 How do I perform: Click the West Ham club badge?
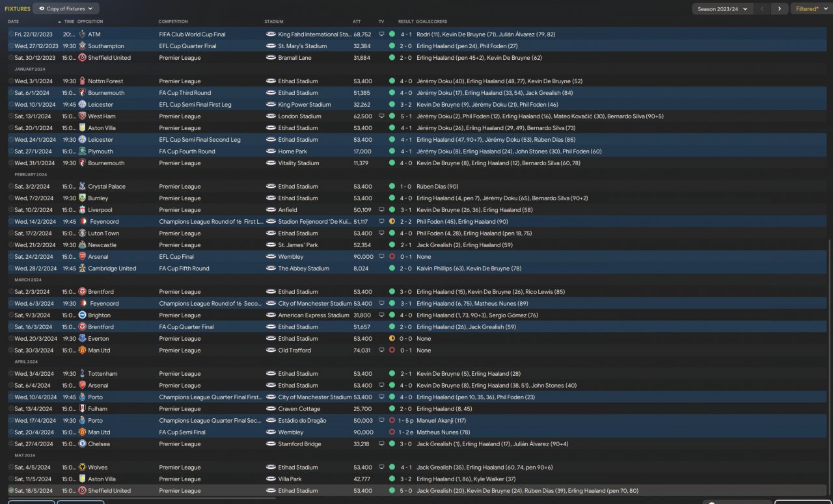(82, 116)
